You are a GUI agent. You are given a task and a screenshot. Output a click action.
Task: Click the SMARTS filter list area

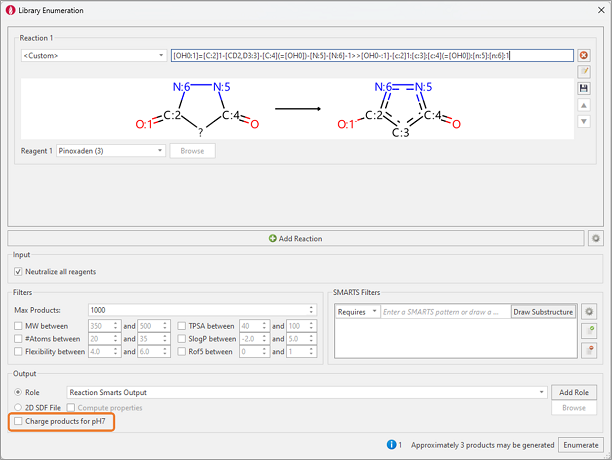455,338
